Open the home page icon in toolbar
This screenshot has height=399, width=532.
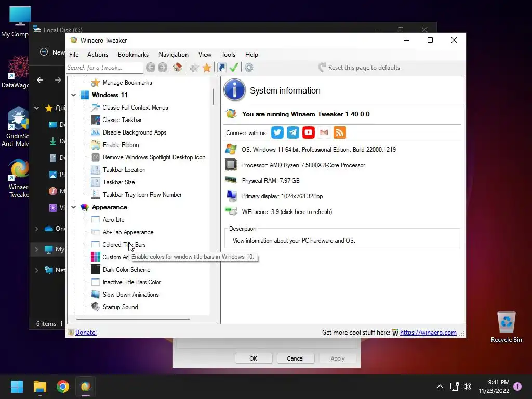[x=178, y=67]
